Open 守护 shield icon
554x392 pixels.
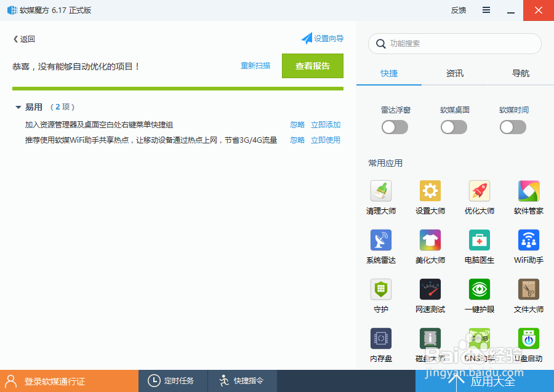(381, 289)
